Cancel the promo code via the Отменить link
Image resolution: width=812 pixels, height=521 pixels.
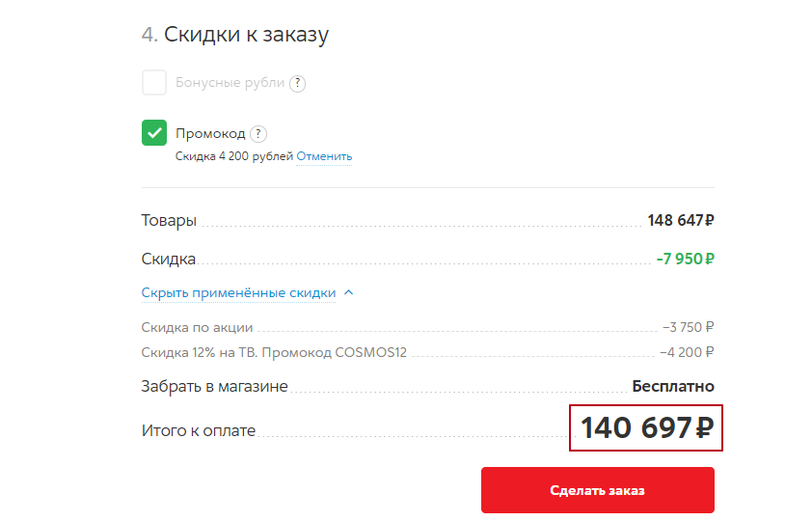point(324,156)
